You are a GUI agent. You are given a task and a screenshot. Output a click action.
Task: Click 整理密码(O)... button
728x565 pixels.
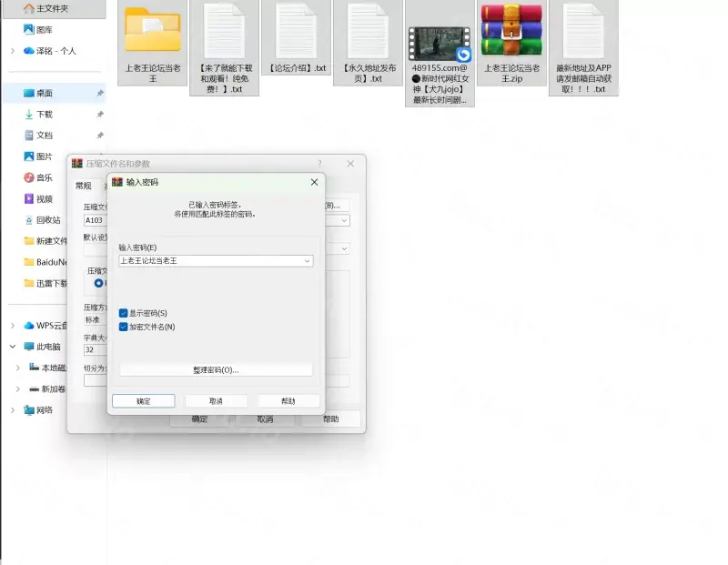216,370
